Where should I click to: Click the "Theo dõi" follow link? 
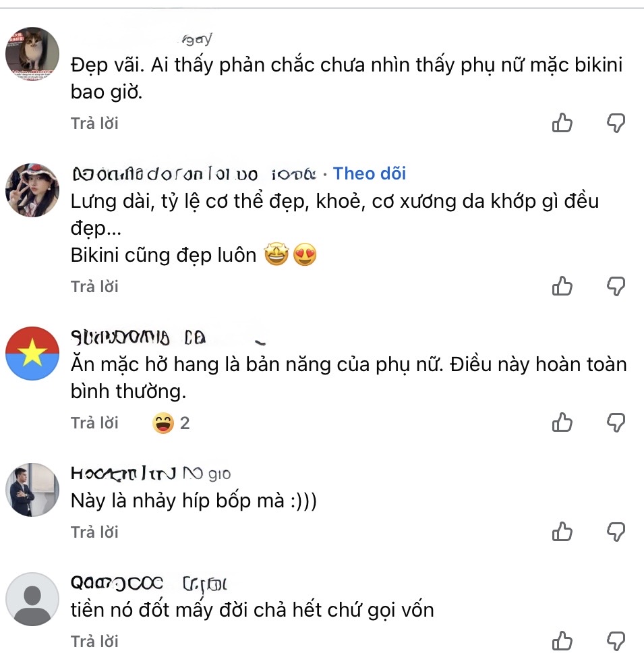point(370,173)
